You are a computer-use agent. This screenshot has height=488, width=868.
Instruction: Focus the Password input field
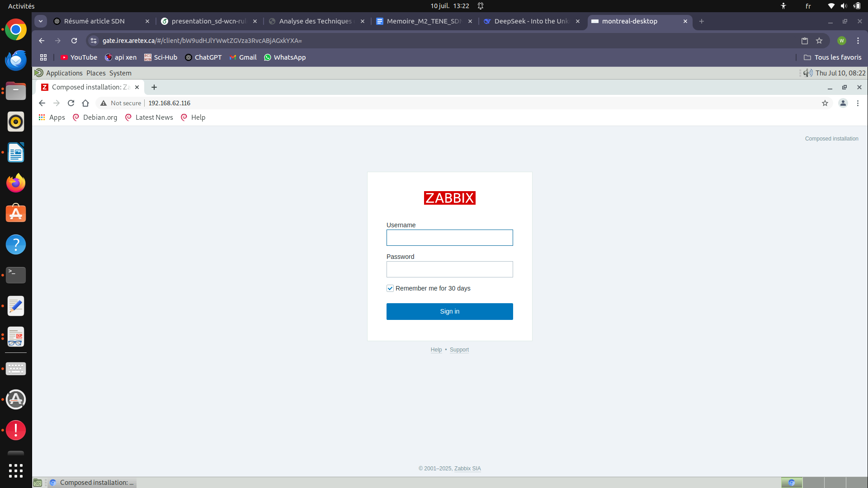click(x=449, y=269)
